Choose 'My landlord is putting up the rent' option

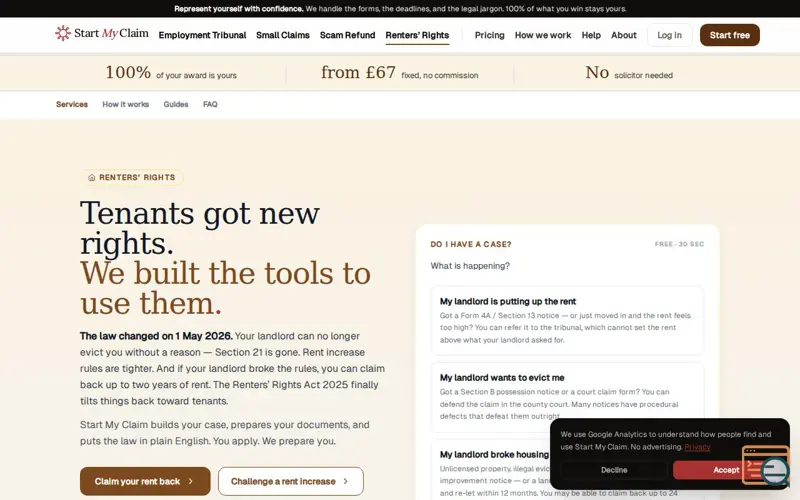point(567,320)
